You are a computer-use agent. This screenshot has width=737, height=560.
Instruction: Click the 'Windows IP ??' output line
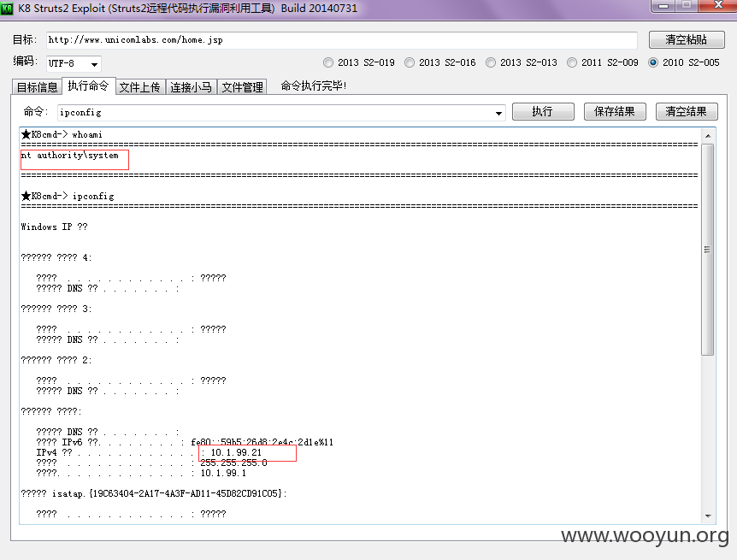click(x=54, y=227)
